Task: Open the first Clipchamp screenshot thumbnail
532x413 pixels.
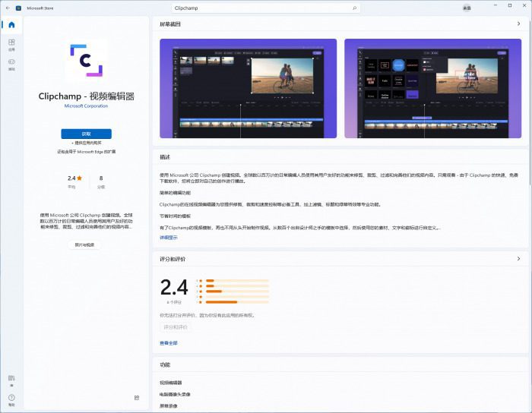Action: [248, 88]
